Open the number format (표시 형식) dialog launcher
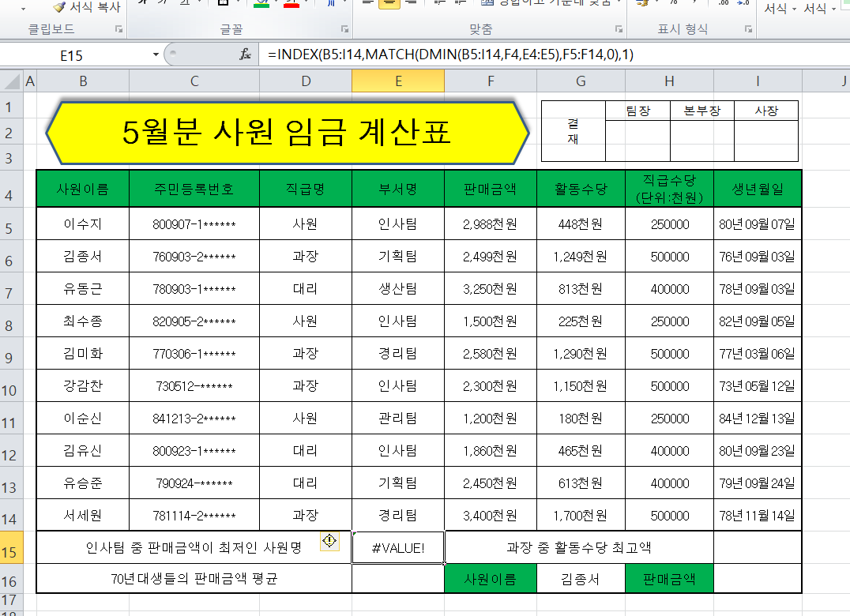The image size is (850, 616). click(748, 29)
